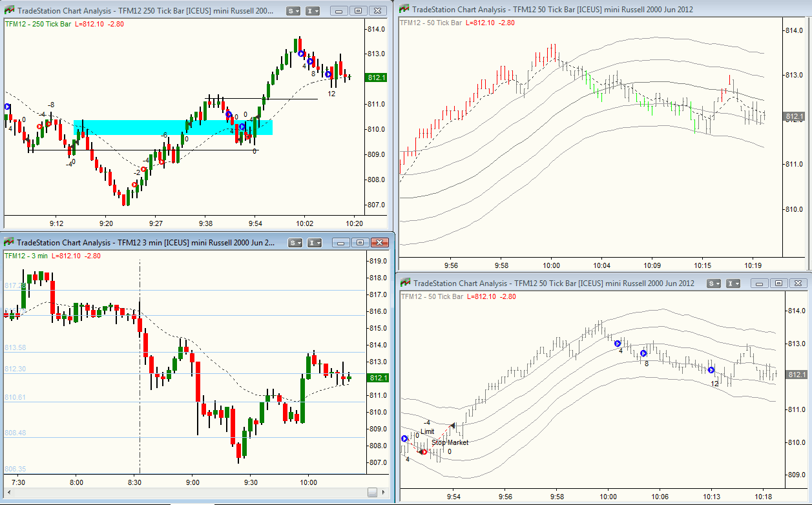Minimize the bottom-right 50 Tick Bar window
This screenshot has height=505, width=812.
coord(758,283)
